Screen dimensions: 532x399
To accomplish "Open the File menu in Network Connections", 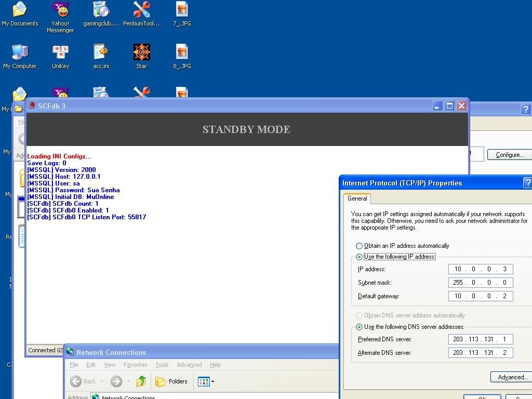I will (x=74, y=365).
